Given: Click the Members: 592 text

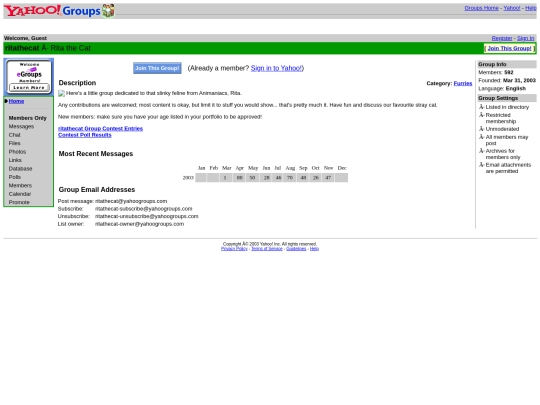Looking at the screenshot, I should [x=496, y=72].
